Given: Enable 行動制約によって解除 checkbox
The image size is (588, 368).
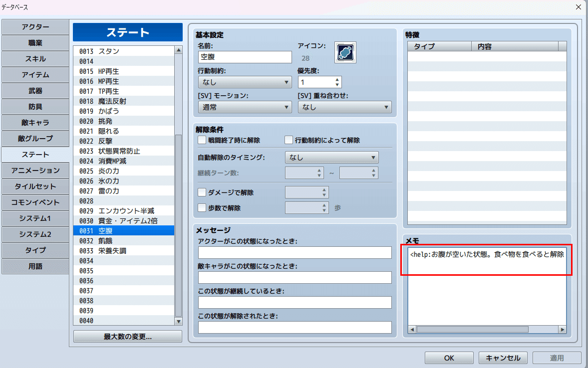Looking at the screenshot, I should pyautogui.click(x=289, y=140).
